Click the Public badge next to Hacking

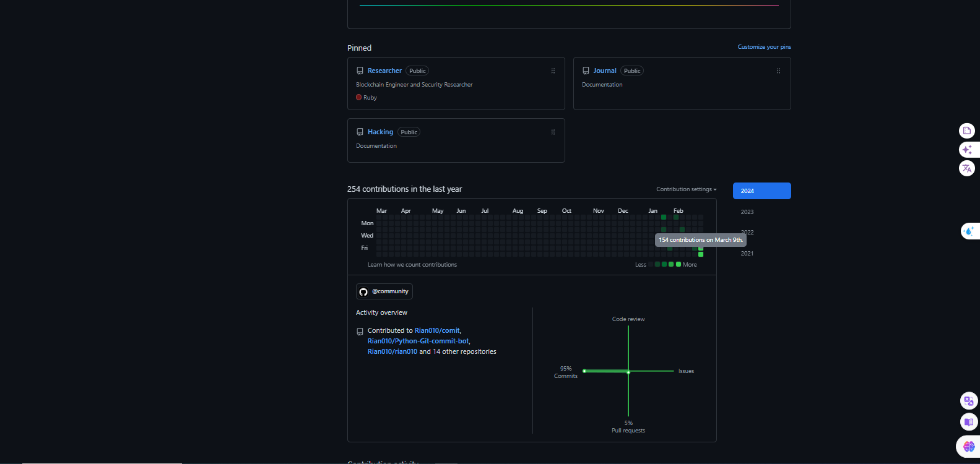pos(409,132)
